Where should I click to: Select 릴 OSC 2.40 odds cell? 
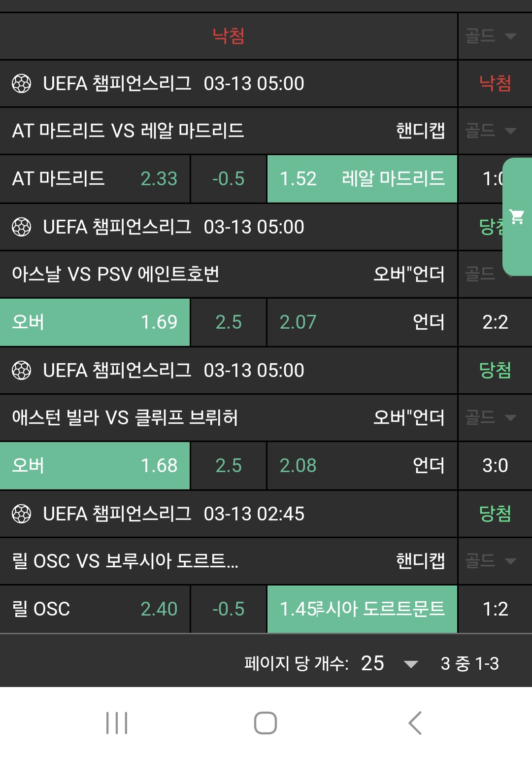tap(95, 609)
